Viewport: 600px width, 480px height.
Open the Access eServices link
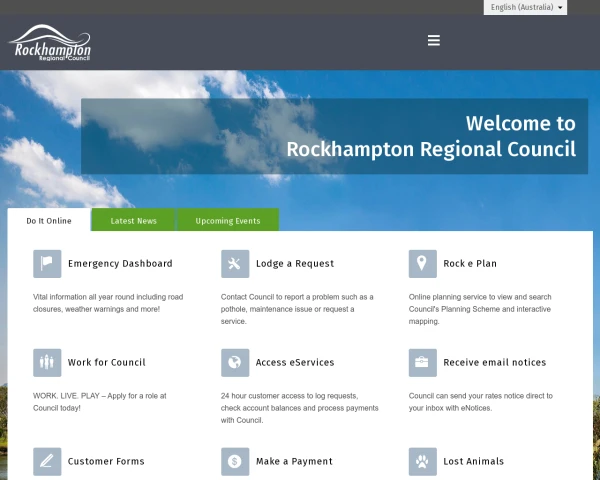tap(295, 362)
